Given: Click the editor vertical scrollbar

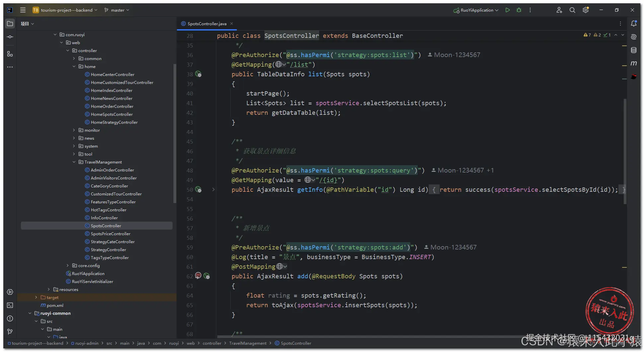Looking at the screenshot, I should click(625, 152).
